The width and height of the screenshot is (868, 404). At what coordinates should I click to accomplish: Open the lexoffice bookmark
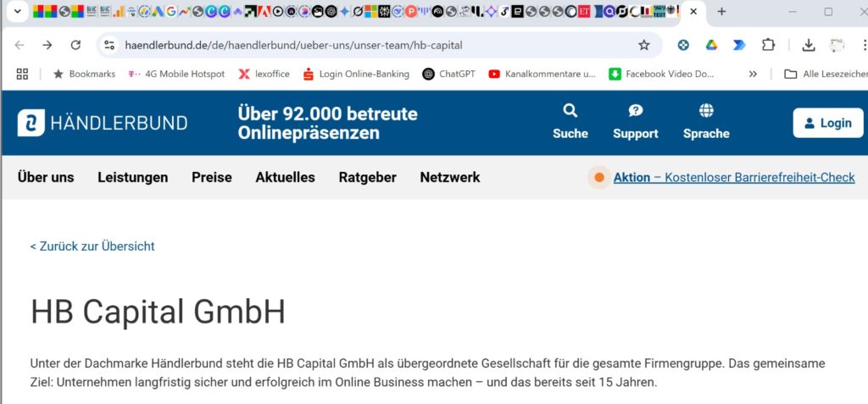click(264, 74)
